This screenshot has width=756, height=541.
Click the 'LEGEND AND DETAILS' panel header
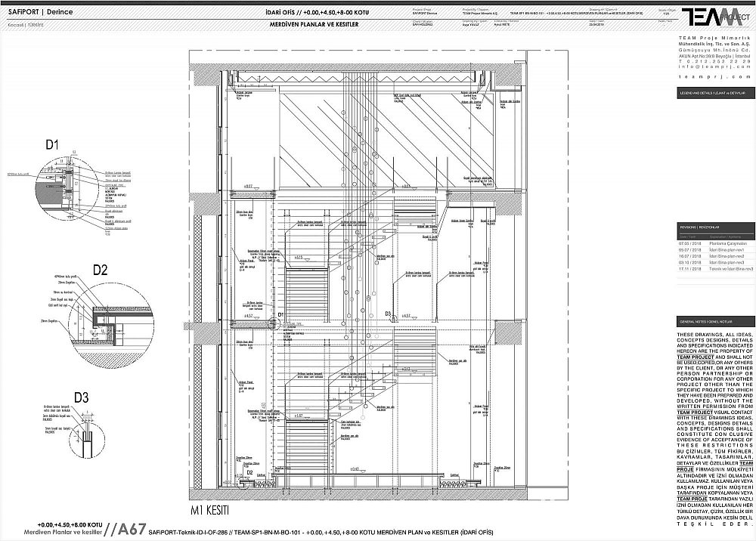[715, 92]
